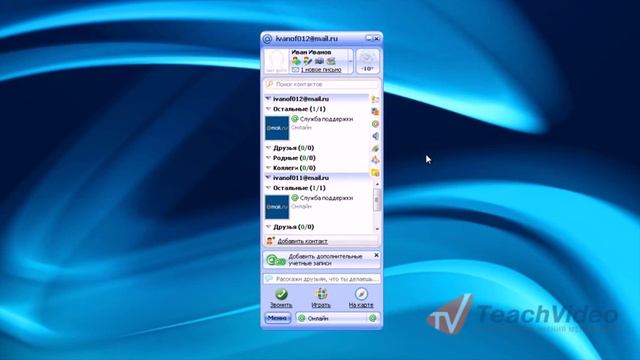Click the compass На карте icon
640x360 pixels.
[361, 293]
